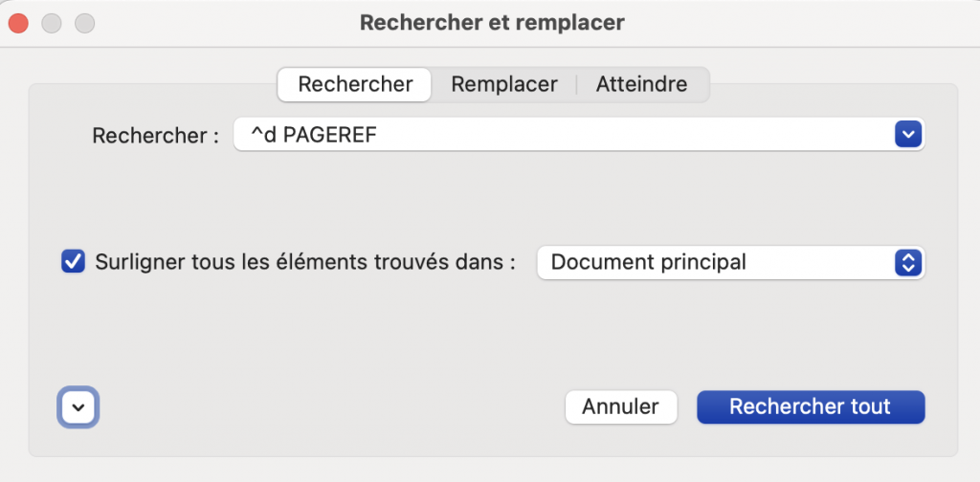Click the "^d PAGEREF" text in search field
980x482 pixels.
[313, 136]
